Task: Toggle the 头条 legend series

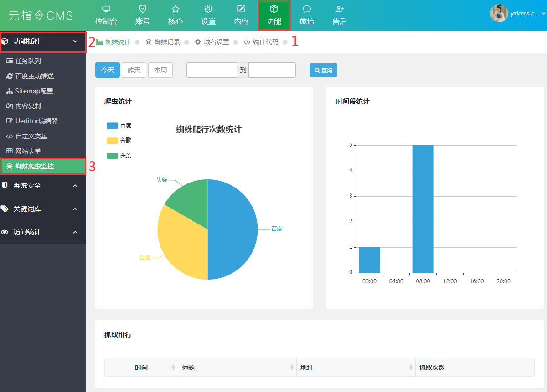Action: (x=112, y=155)
